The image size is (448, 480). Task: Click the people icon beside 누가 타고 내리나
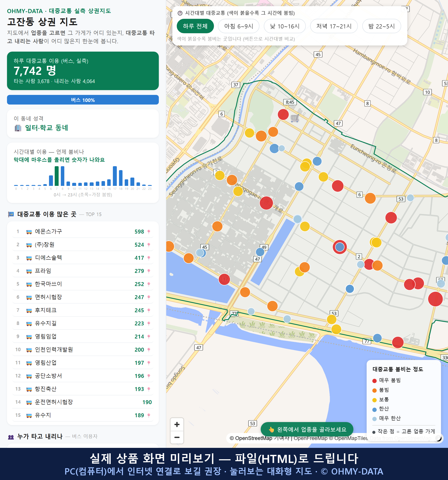click(11, 436)
